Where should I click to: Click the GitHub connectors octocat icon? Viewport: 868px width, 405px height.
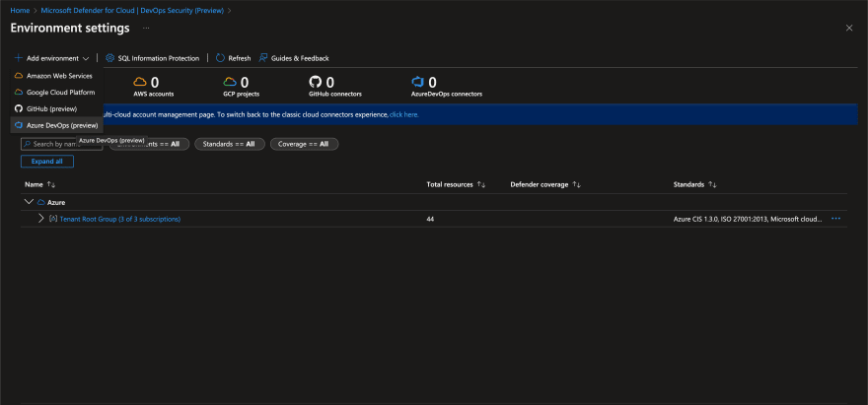tap(315, 83)
